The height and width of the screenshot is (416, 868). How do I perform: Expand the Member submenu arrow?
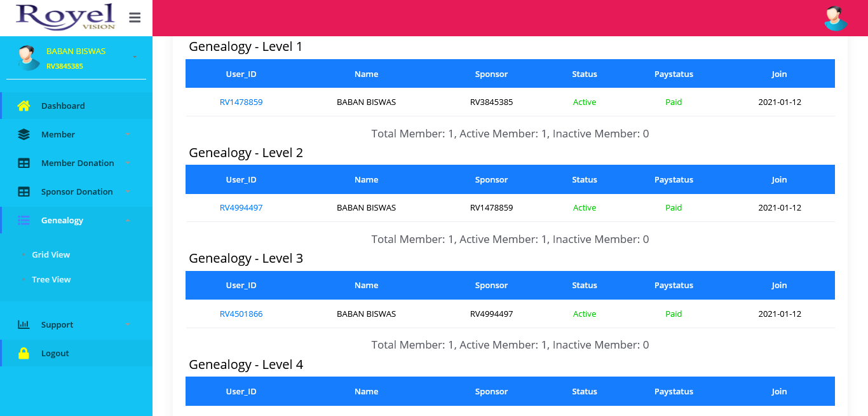(128, 134)
